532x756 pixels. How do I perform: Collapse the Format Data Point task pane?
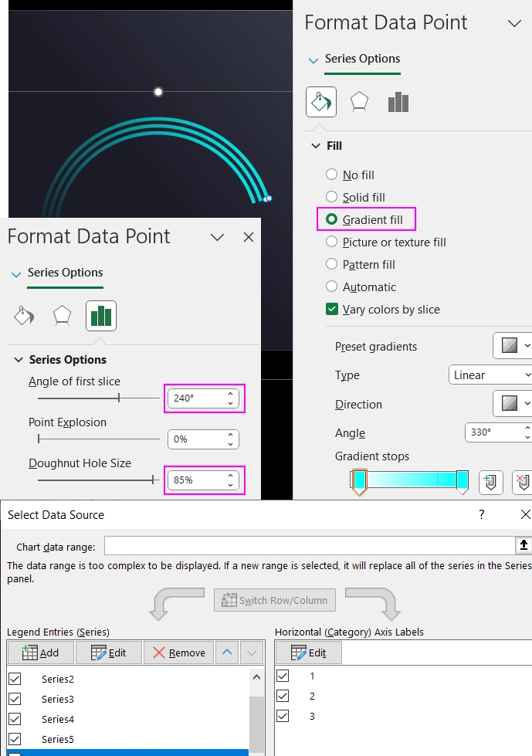point(513,22)
